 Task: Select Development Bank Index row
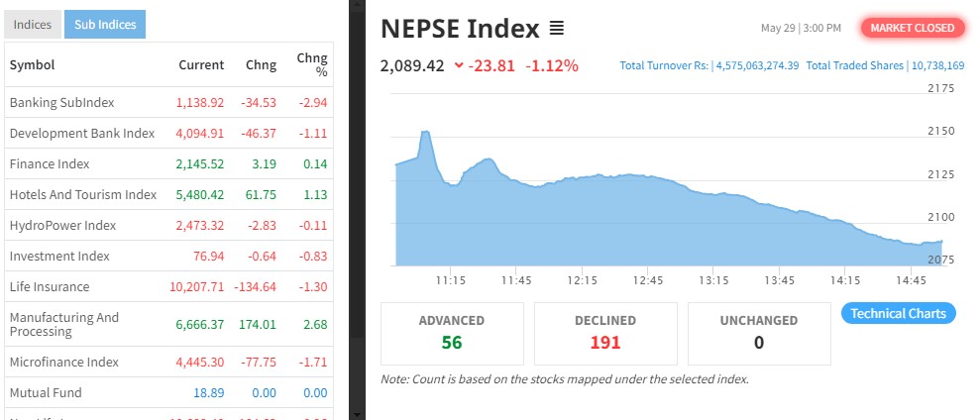(x=82, y=134)
